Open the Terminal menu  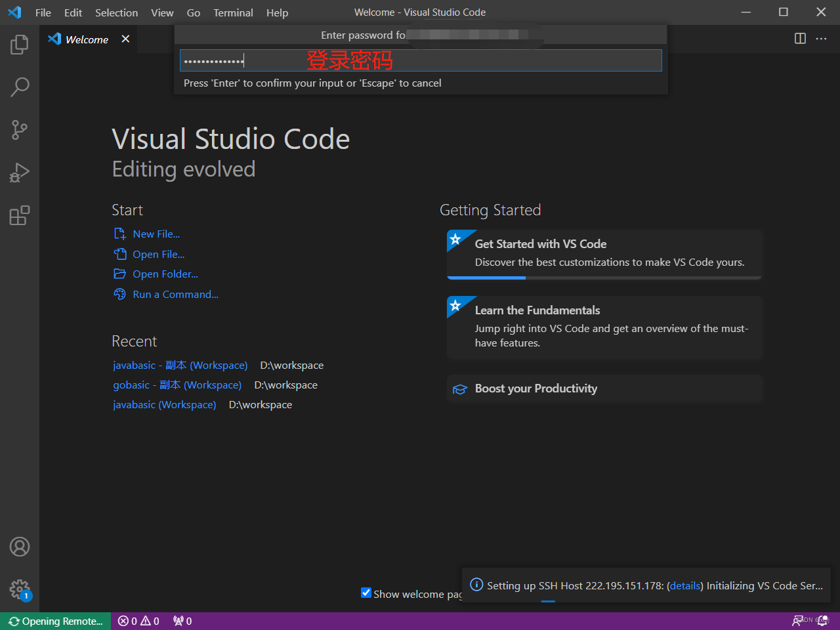[233, 12]
